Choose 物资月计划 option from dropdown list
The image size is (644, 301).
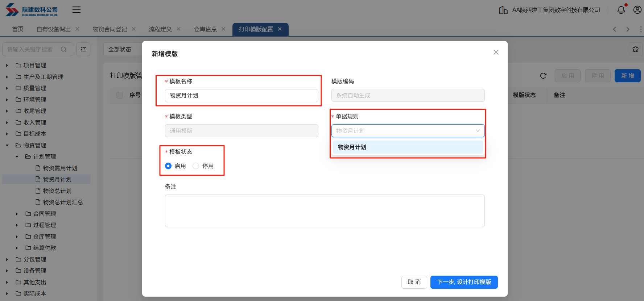coord(408,147)
